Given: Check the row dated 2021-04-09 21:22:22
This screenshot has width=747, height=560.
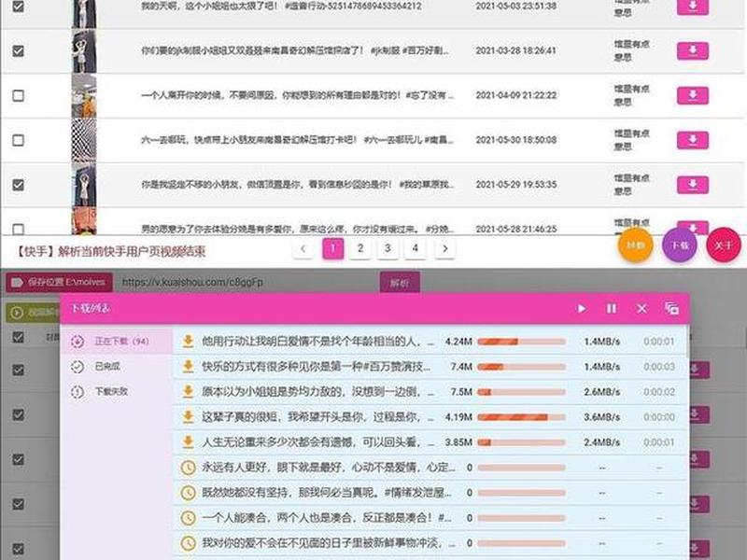Looking at the screenshot, I should 18,95.
